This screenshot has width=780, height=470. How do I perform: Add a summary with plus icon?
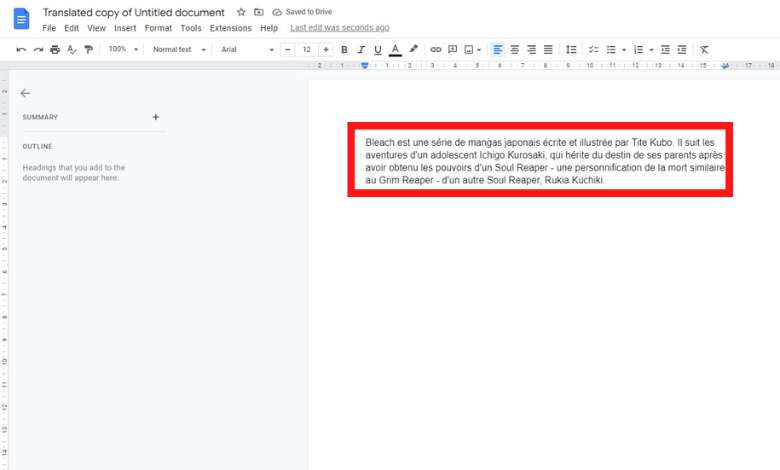point(156,117)
